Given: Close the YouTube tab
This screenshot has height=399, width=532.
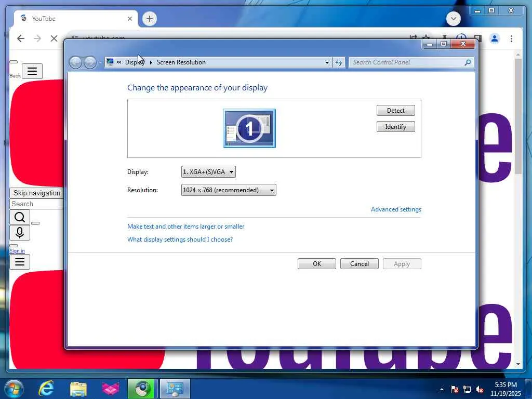Looking at the screenshot, I should tap(129, 19).
